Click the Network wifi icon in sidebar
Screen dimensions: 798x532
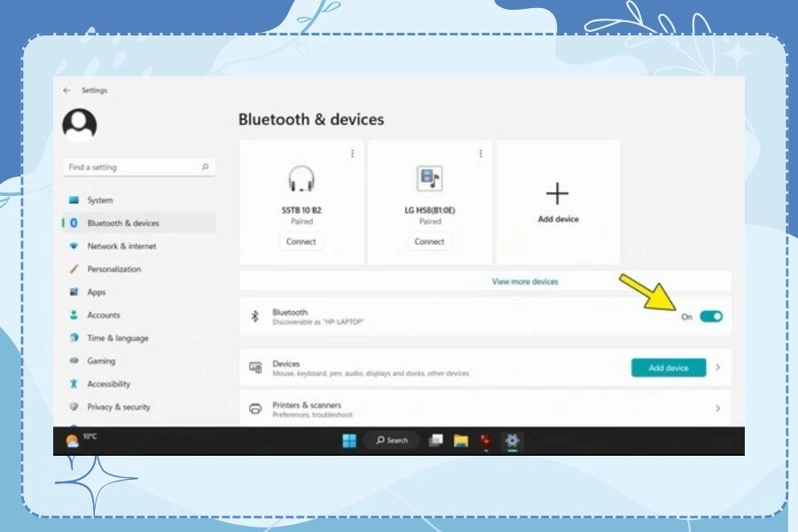click(74, 246)
